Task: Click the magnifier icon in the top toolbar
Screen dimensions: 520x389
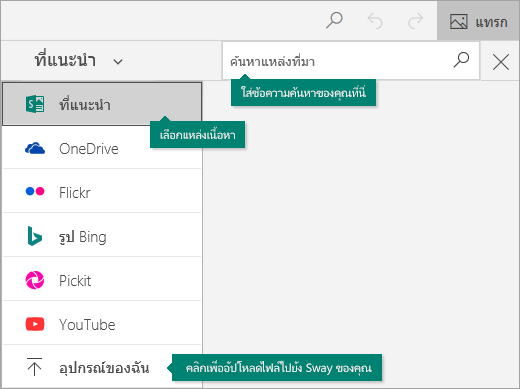Action: [x=334, y=20]
